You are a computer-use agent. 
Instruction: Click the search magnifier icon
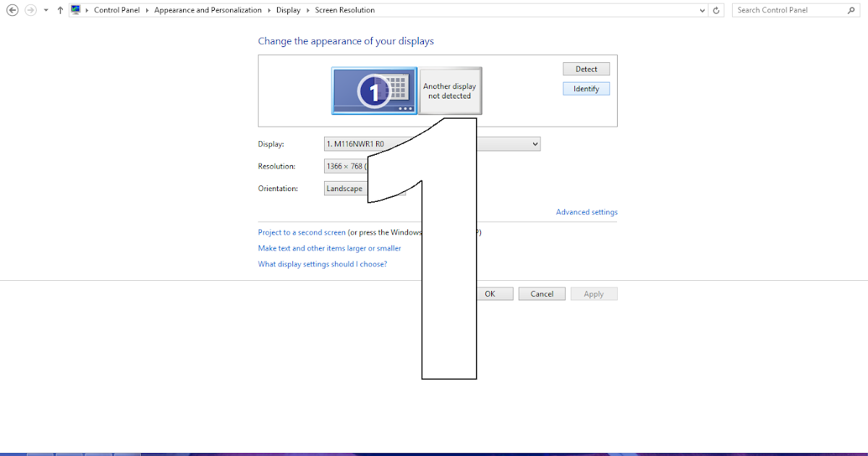click(x=852, y=9)
